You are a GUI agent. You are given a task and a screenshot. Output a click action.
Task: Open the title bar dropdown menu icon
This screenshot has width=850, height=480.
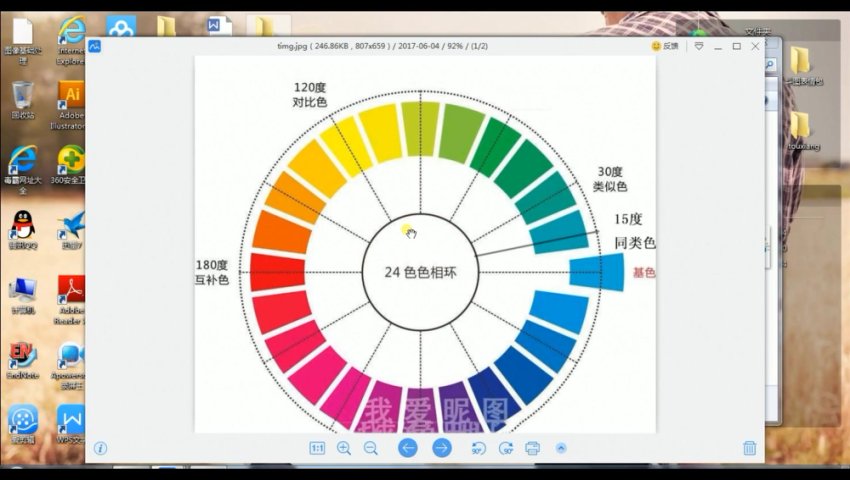(699, 46)
